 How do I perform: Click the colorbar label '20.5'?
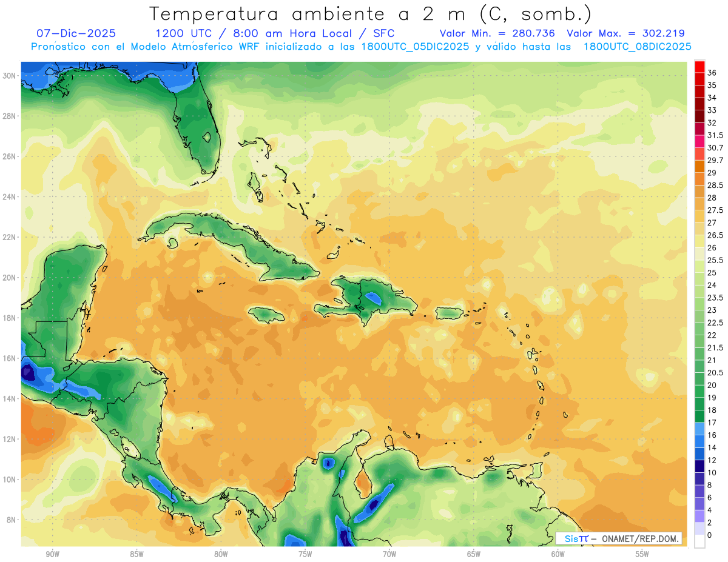[x=715, y=373]
